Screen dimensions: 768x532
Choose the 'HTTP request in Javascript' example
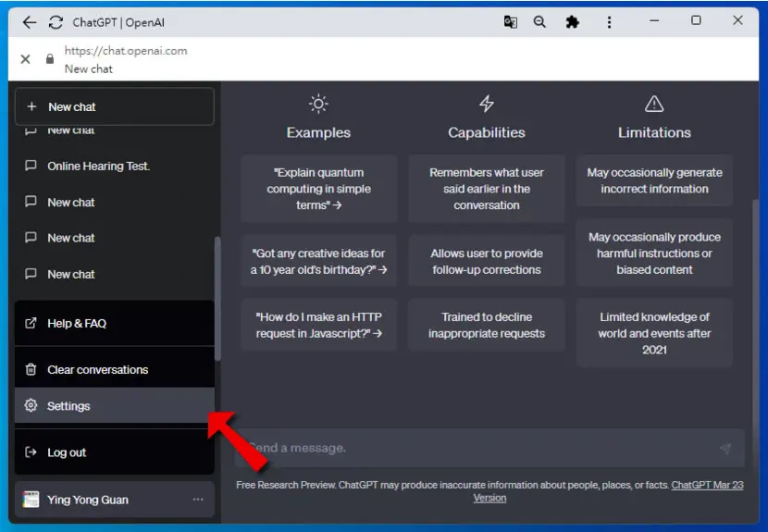(x=318, y=326)
